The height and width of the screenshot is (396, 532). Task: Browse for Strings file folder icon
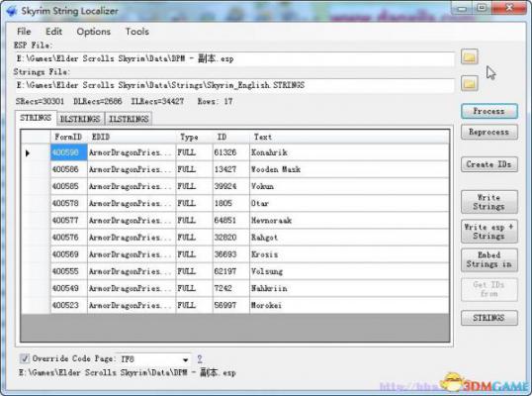(470, 83)
